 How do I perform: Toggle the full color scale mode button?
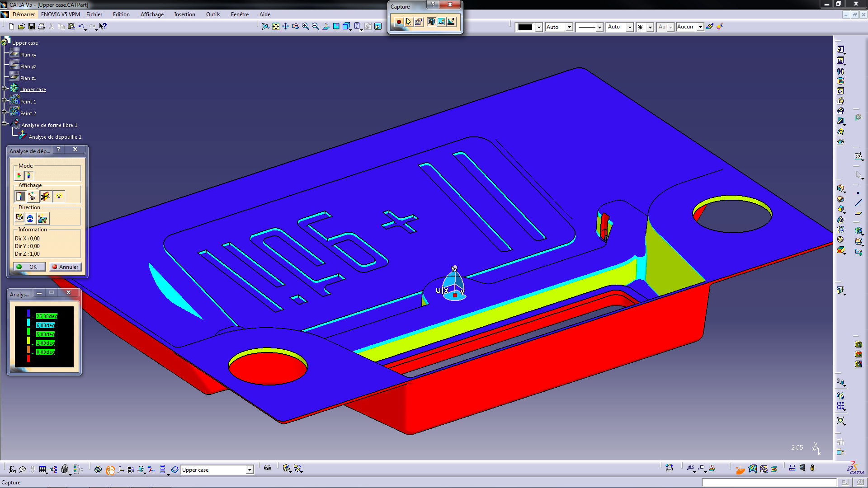(28, 175)
